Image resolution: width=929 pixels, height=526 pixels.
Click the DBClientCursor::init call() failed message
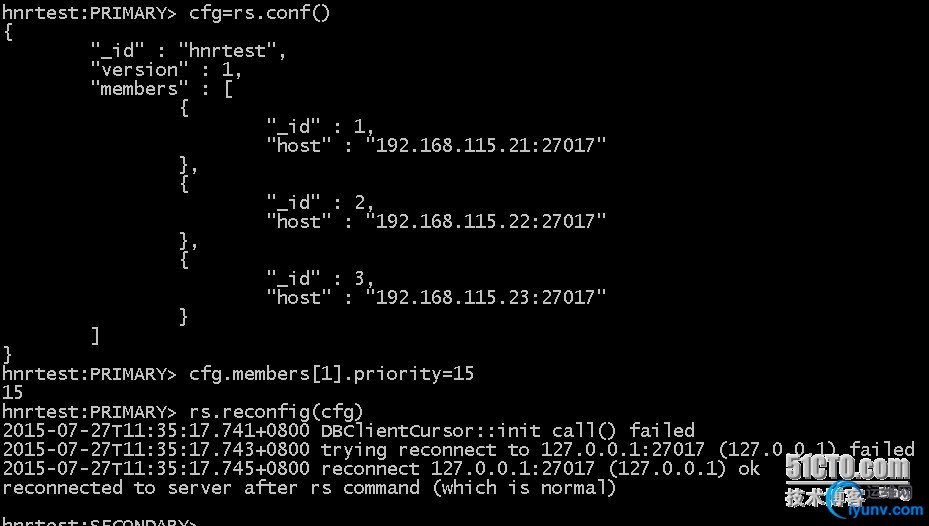(348, 430)
